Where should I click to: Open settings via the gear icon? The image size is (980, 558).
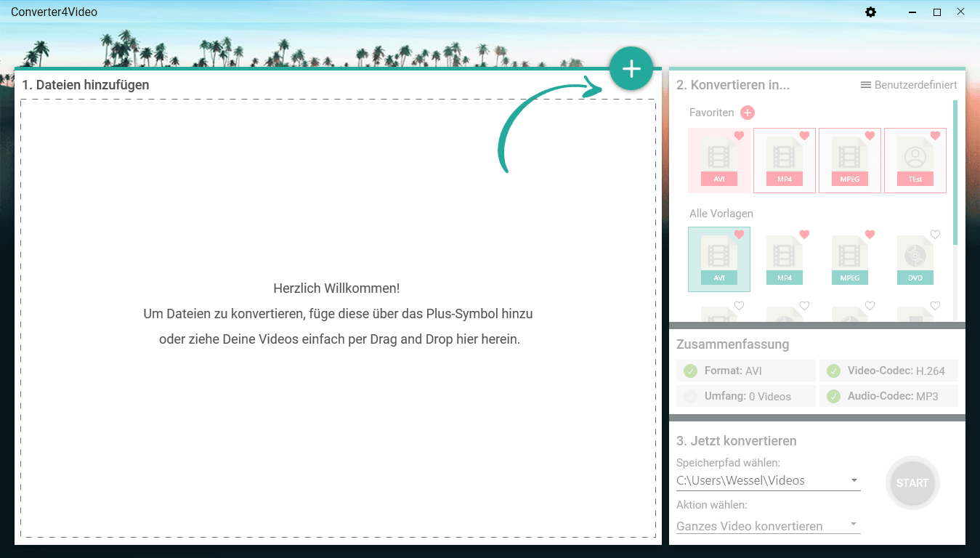click(x=871, y=12)
